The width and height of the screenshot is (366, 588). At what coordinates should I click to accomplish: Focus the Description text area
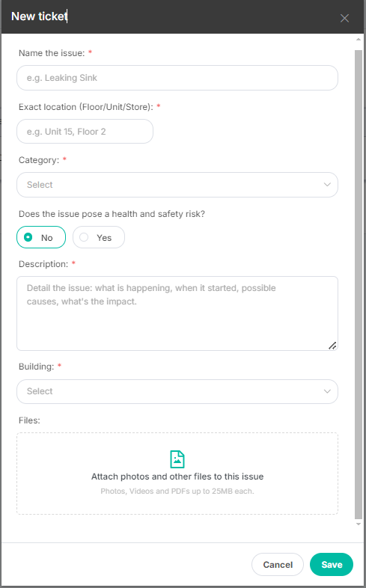pos(177,313)
